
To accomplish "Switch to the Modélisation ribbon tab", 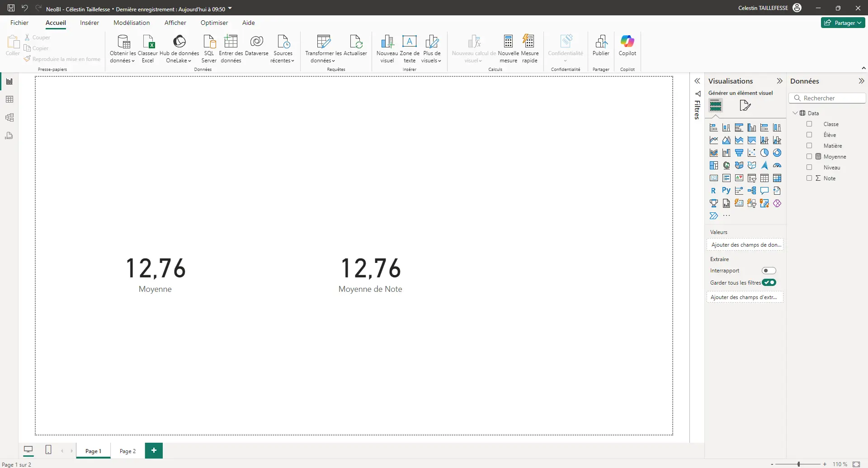I will pyautogui.click(x=132, y=23).
